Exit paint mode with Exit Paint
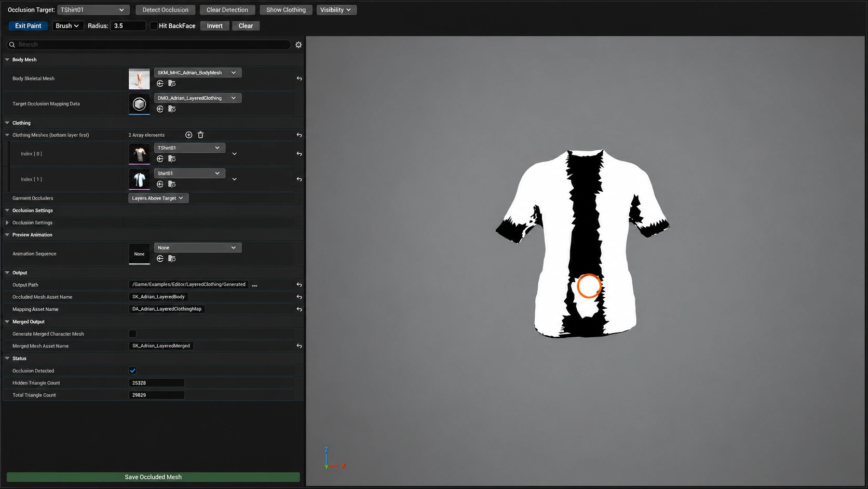This screenshot has height=489, width=868. point(28,26)
